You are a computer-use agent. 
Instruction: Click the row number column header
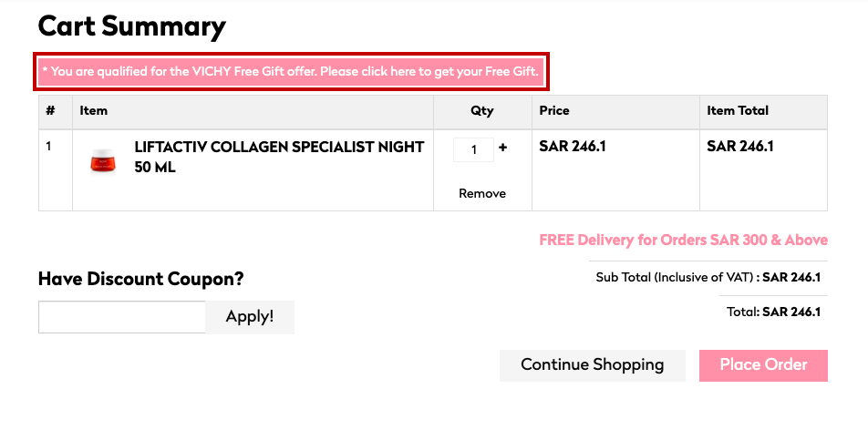(50, 110)
